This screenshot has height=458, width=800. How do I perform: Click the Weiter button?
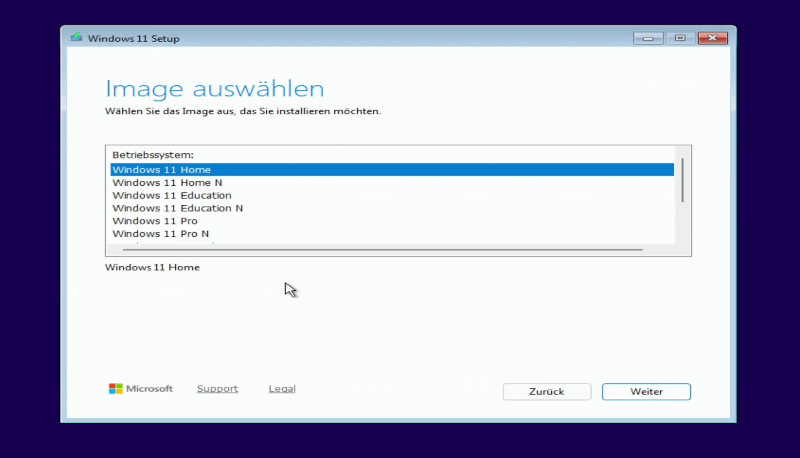click(646, 392)
